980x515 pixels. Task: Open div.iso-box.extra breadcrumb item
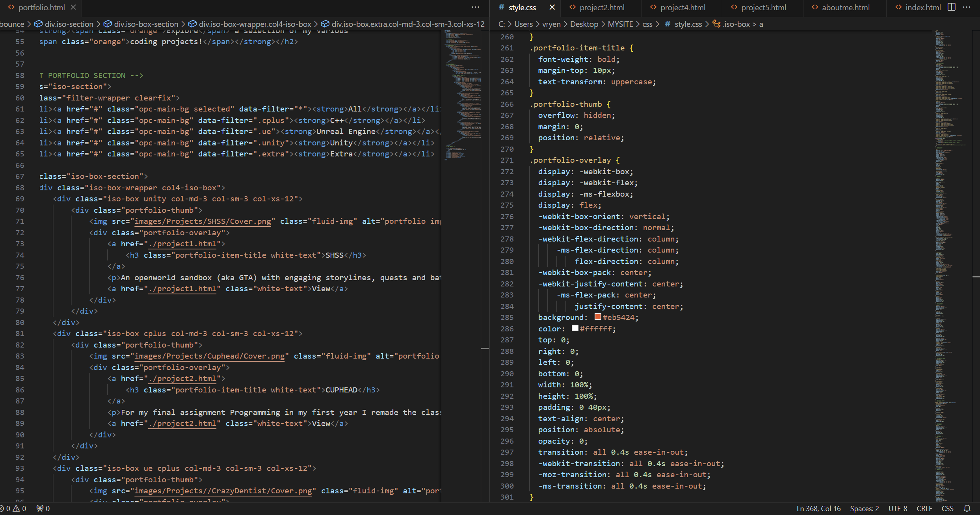point(408,24)
